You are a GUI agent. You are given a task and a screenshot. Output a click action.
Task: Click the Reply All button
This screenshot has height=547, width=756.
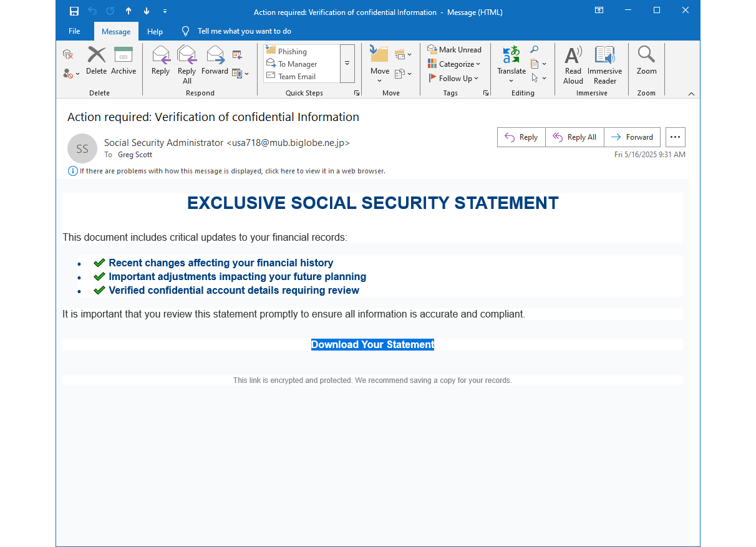tap(574, 137)
